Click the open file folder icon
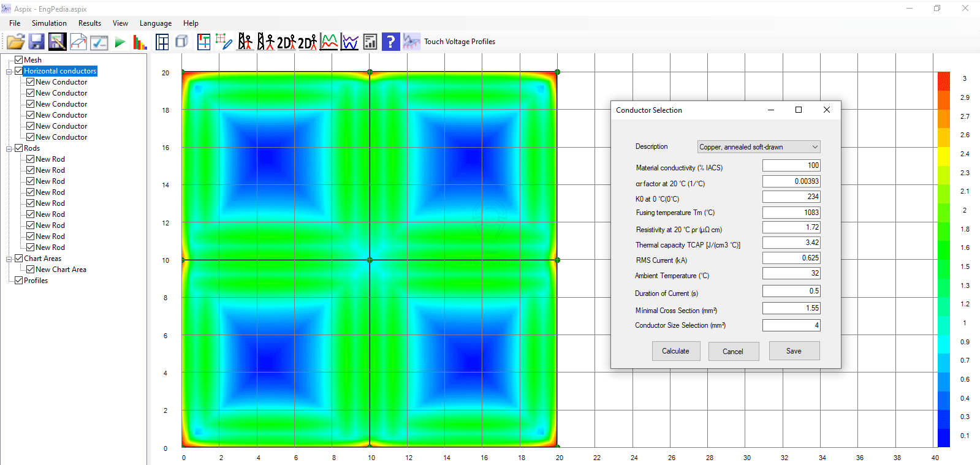The image size is (980, 465). 15,42
